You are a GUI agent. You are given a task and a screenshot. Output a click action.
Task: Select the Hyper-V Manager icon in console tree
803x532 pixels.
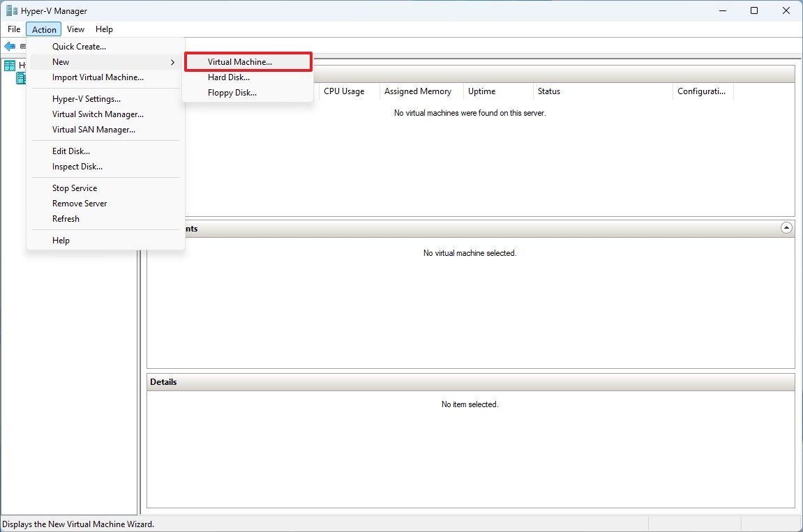[10, 64]
